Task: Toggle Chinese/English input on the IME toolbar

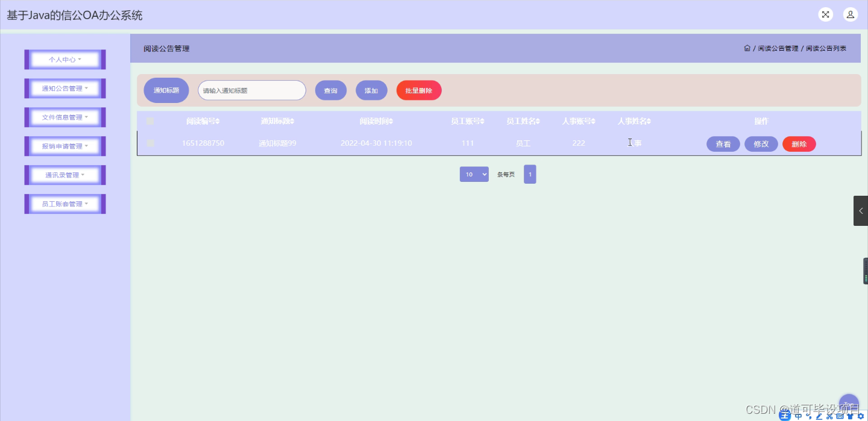Action: click(798, 416)
